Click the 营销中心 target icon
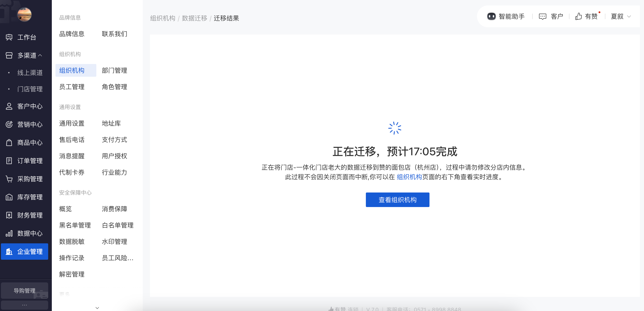The height and width of the screenshot is (311, 644). point(9,124)
